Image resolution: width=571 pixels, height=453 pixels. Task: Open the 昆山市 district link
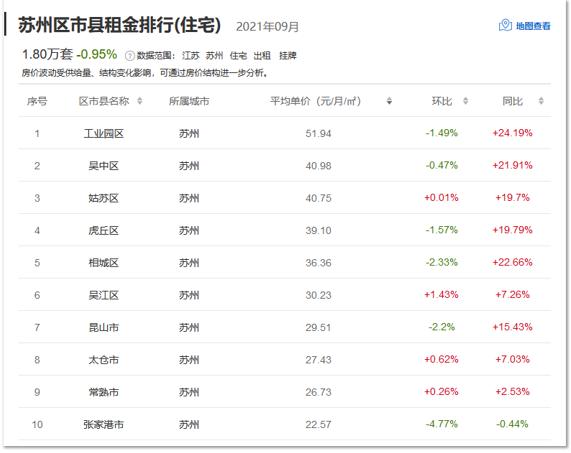pos(104,328)
